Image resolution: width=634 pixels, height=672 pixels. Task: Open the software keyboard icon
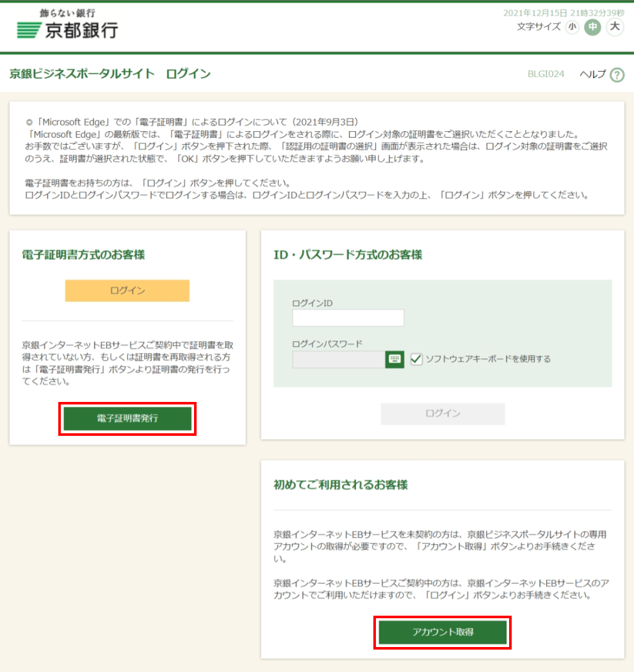pos(394,359)
